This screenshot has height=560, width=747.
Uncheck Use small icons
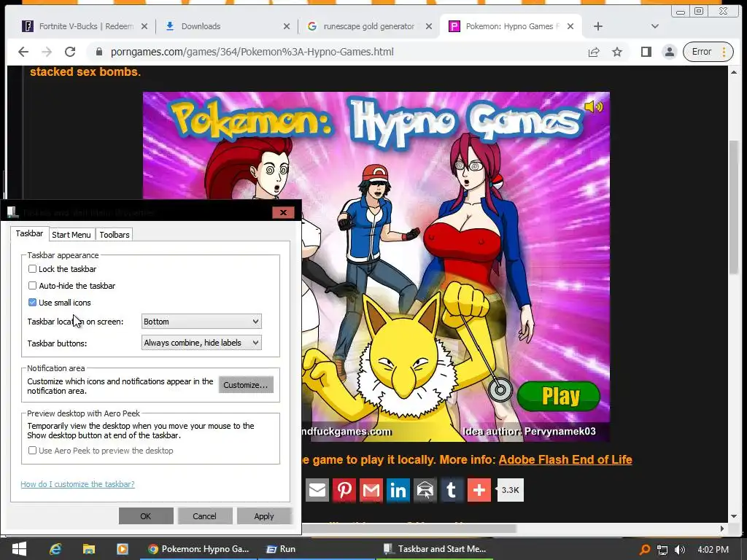(32, 303)
